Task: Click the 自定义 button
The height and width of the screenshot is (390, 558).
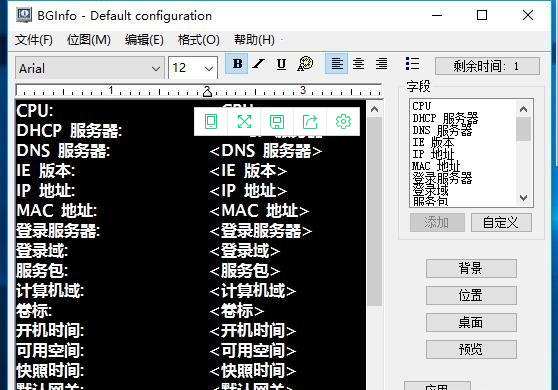Action: click(501, 223)
